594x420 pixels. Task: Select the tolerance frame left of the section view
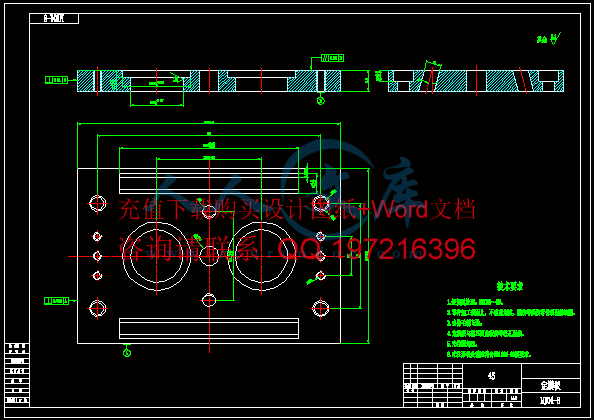click(56, 80)
